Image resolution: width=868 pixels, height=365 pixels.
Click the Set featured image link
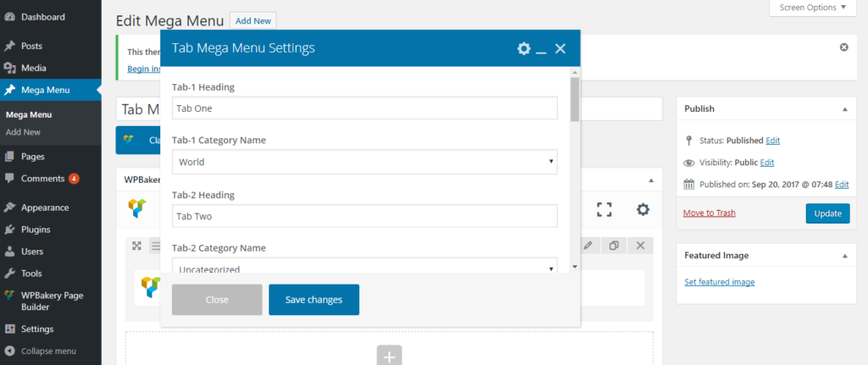click(719, 282)
